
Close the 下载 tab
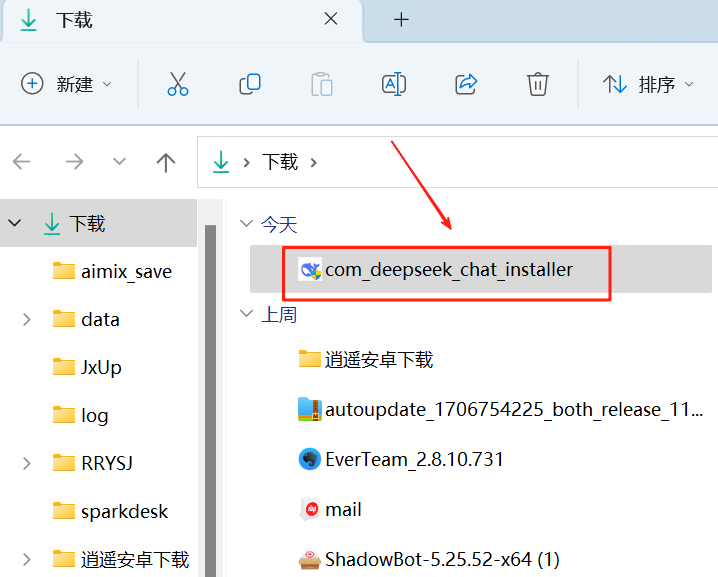[x=331, y=19]
